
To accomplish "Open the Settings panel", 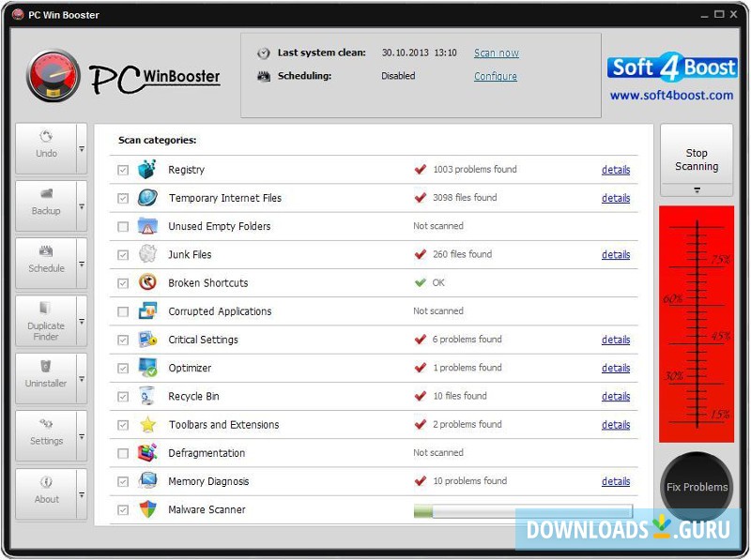I will 46,435.
